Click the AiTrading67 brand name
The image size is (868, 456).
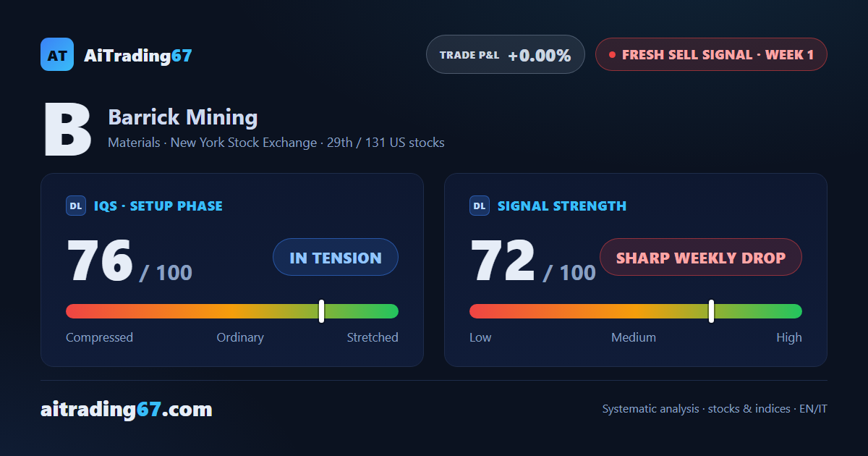138,55
